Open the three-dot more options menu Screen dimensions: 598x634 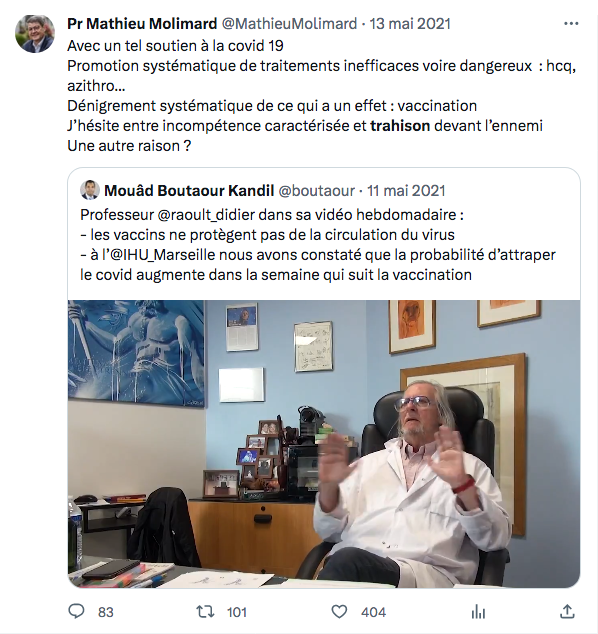[571, 24]
